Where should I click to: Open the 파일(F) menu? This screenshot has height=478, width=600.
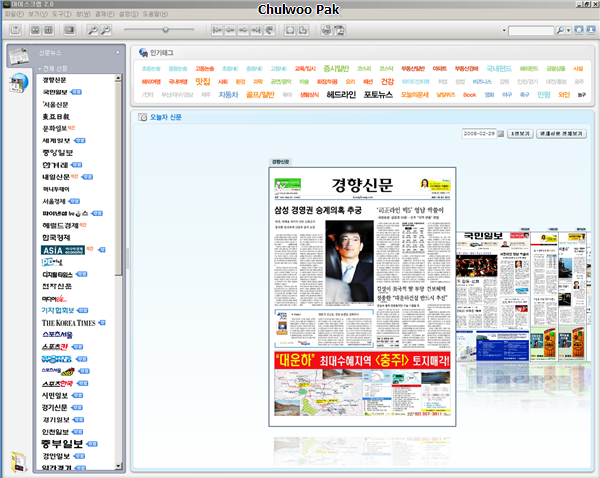(x=14, y=14)
